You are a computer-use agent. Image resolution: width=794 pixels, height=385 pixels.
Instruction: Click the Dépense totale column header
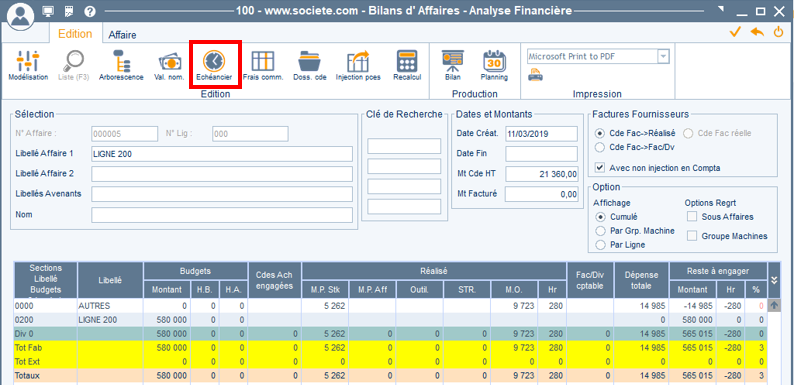[x=641, y=280]
